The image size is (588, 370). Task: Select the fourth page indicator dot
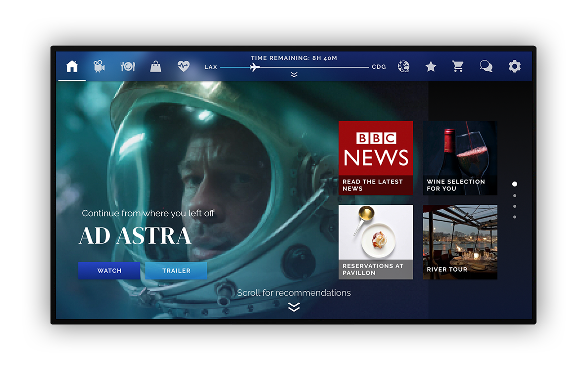pyautogui.click(x=515, y=217)
